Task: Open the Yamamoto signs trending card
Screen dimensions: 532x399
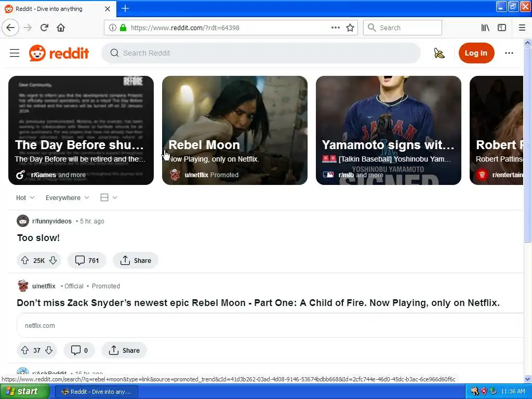Action: tap(389, 130)
